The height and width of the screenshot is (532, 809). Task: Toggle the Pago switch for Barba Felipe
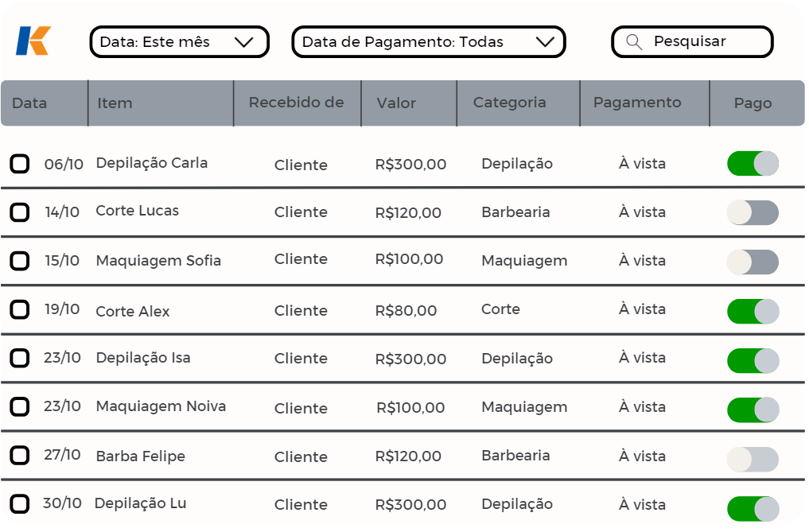[x=753, y=459]
